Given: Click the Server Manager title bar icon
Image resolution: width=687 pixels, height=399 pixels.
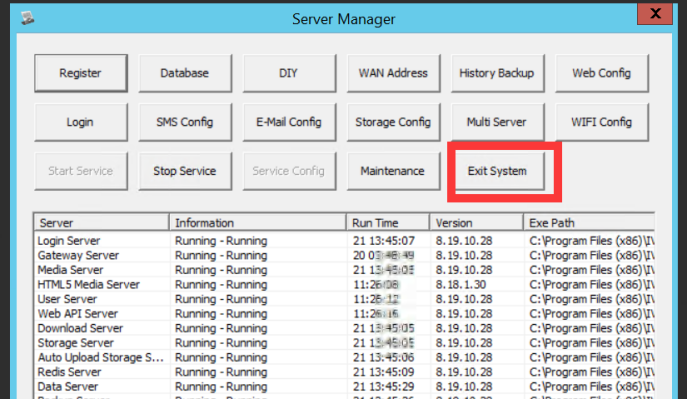Looking at the screenshot, I should point(28,18).
